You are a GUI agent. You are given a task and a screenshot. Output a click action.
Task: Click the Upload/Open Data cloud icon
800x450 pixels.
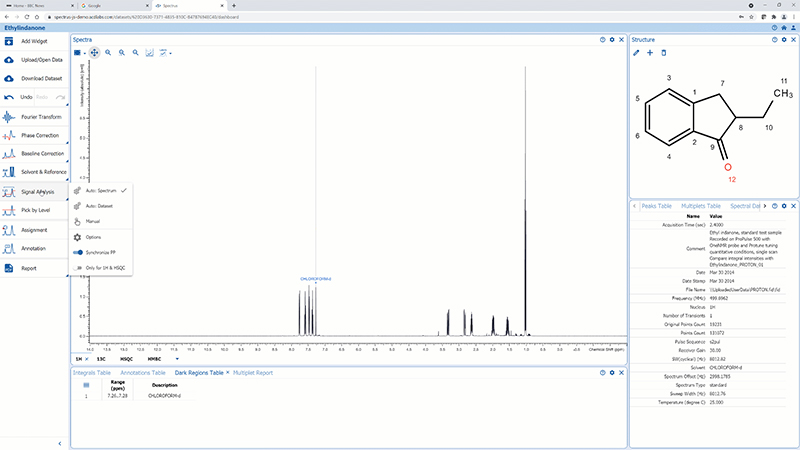tap(10, 59)
